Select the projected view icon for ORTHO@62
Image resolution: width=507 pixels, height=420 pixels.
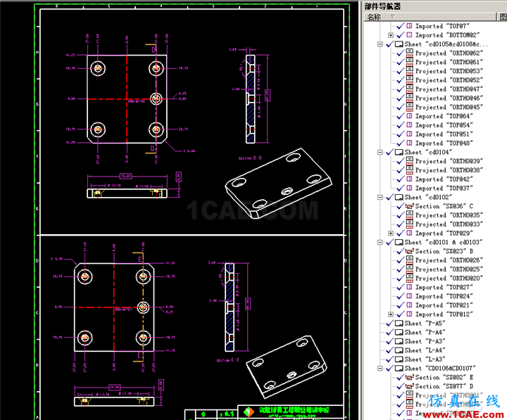click(409, 53)
